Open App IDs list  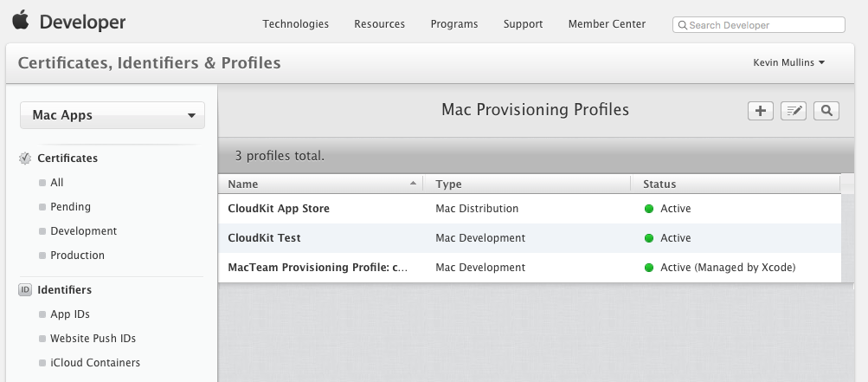coord(70,314)
